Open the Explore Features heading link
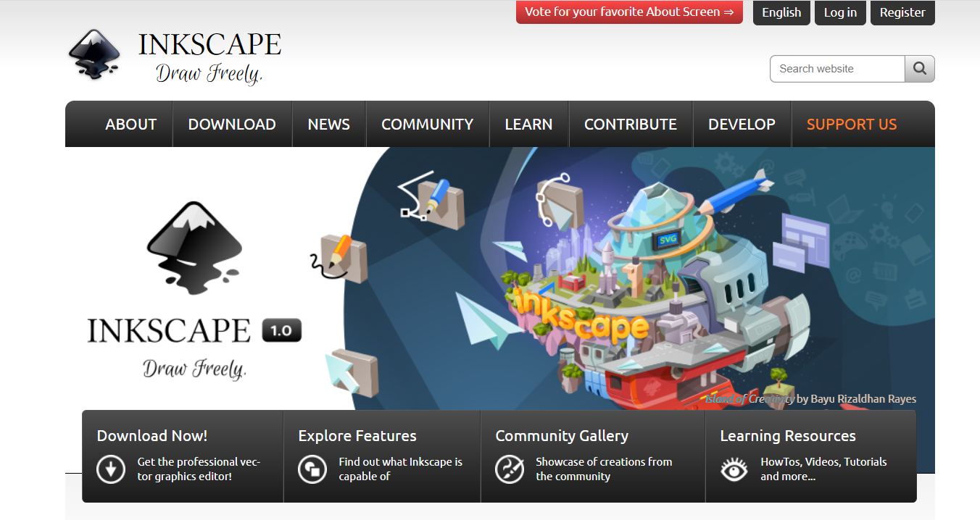 click(x=357, y=436)
